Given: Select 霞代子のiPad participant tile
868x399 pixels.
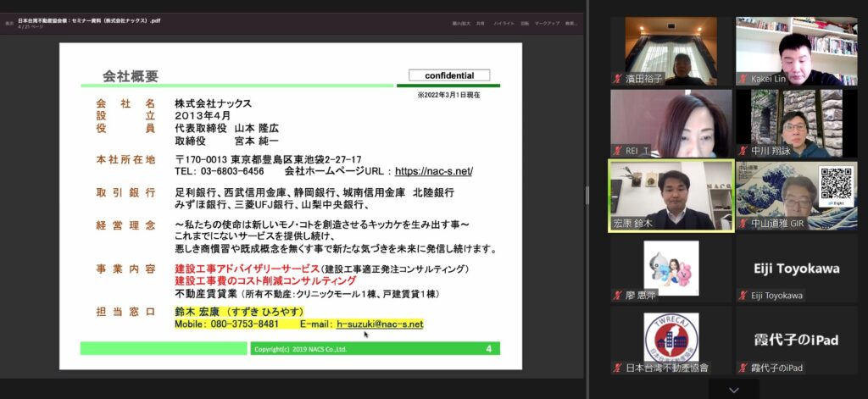Looking at the screenshot, I should (x=796, y=341).
